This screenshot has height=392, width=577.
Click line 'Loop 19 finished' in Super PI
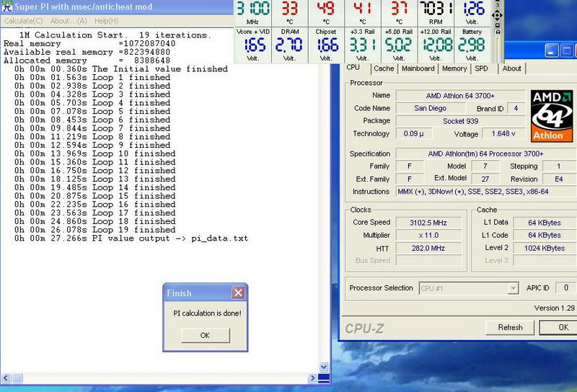point(95,230)
